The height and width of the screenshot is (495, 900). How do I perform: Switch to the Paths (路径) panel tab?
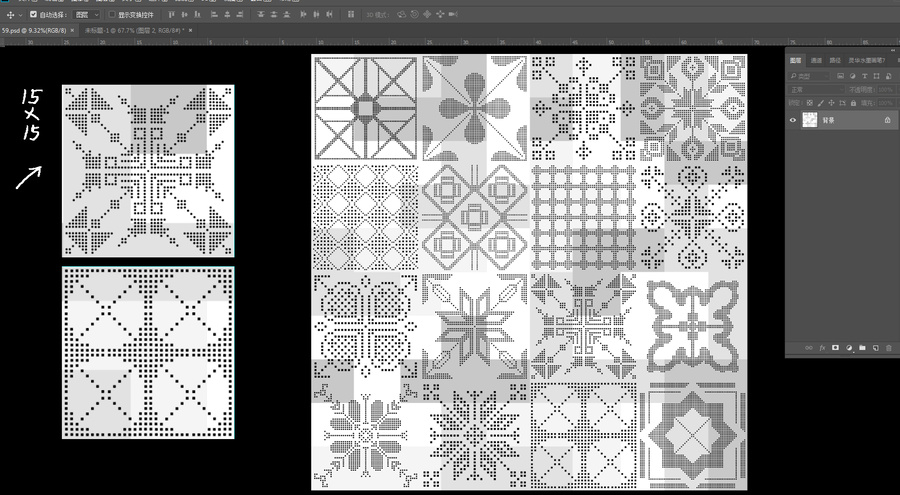tap(835, 60)
